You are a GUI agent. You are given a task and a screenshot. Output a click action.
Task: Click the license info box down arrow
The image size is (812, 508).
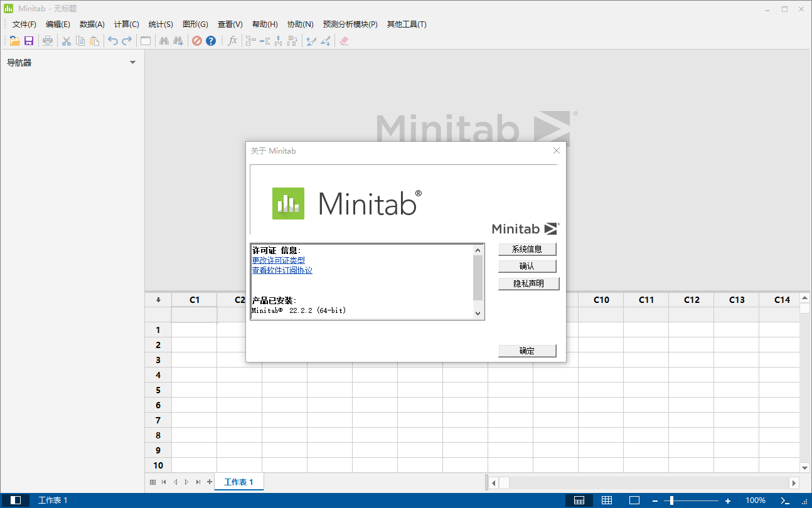(478, 314)
